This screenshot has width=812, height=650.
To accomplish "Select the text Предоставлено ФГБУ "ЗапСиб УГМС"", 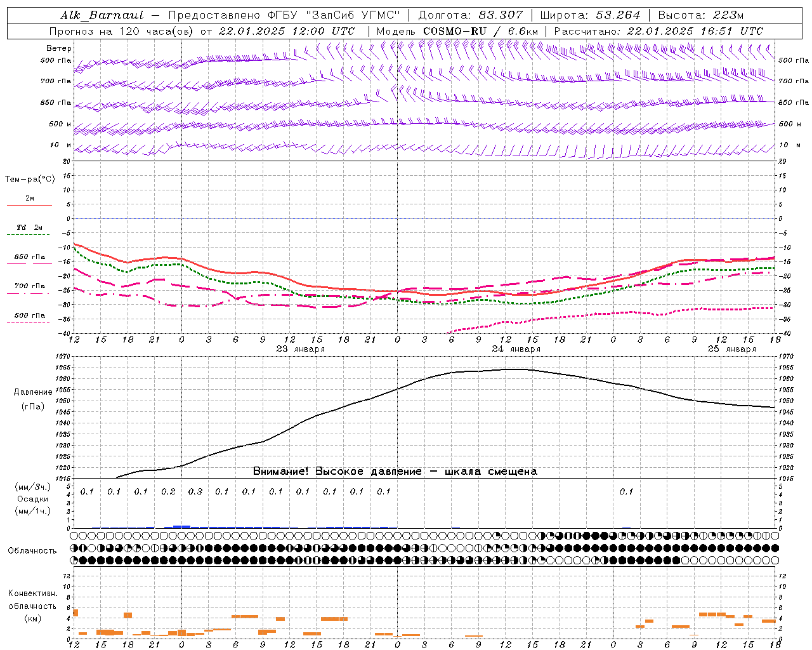I will click(x=284, y=15).
